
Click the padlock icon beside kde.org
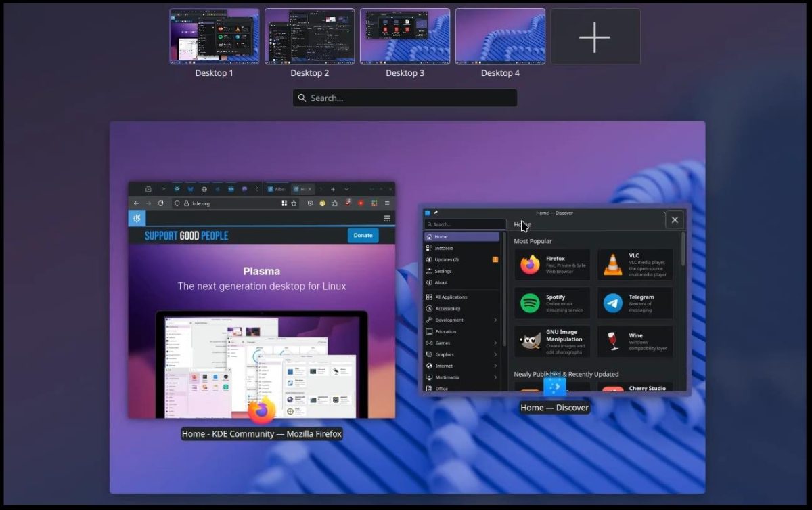click(x=186, y=203)
